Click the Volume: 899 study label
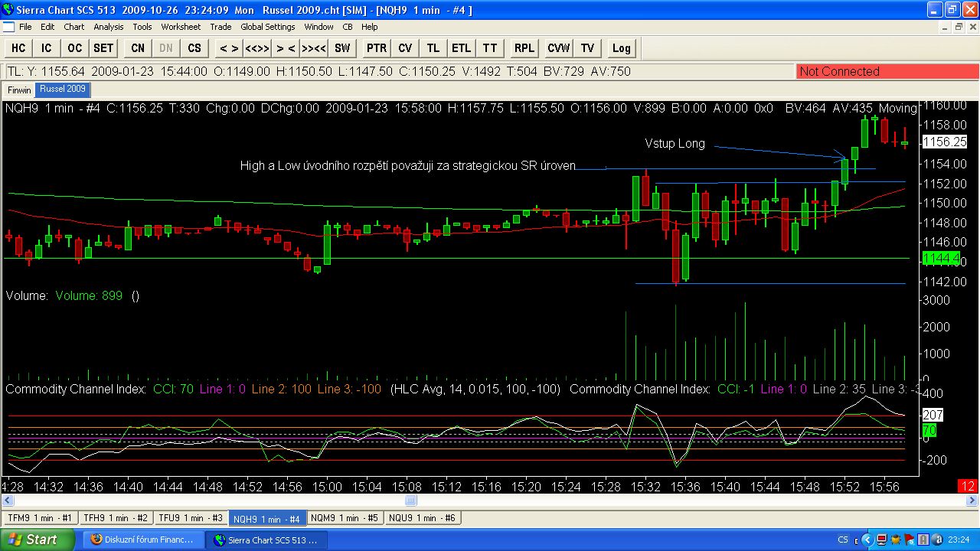This screenshot has height=551, width=980. [x=89, y=295]
